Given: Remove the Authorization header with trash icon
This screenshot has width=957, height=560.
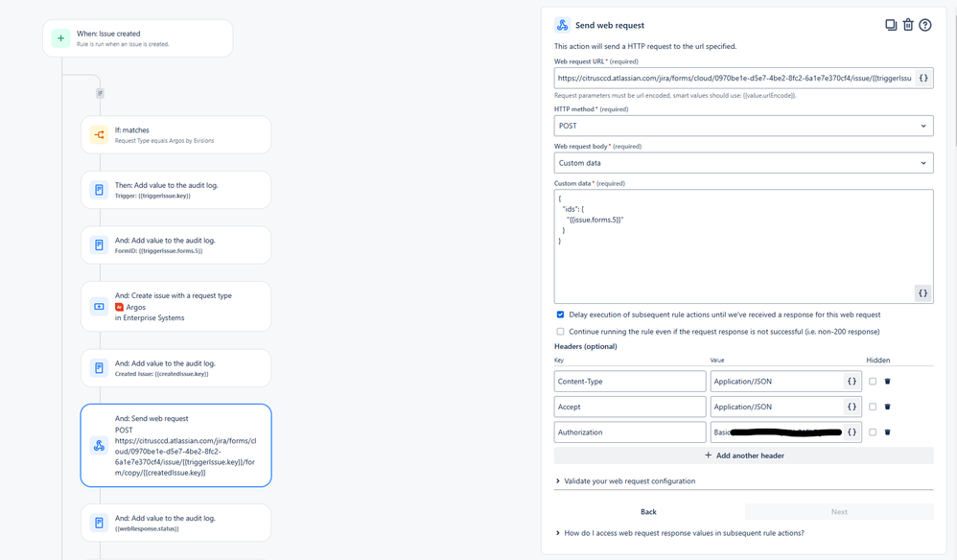Looking at the screenshot, I should (x=885, y=432).
